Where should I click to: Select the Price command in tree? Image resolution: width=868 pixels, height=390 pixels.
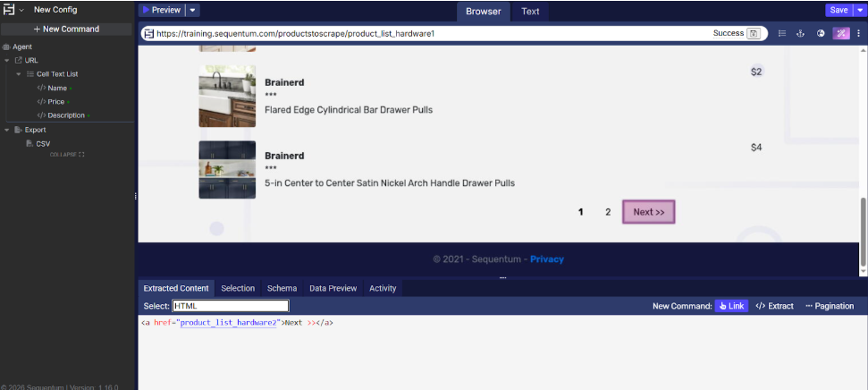[55, 102]
